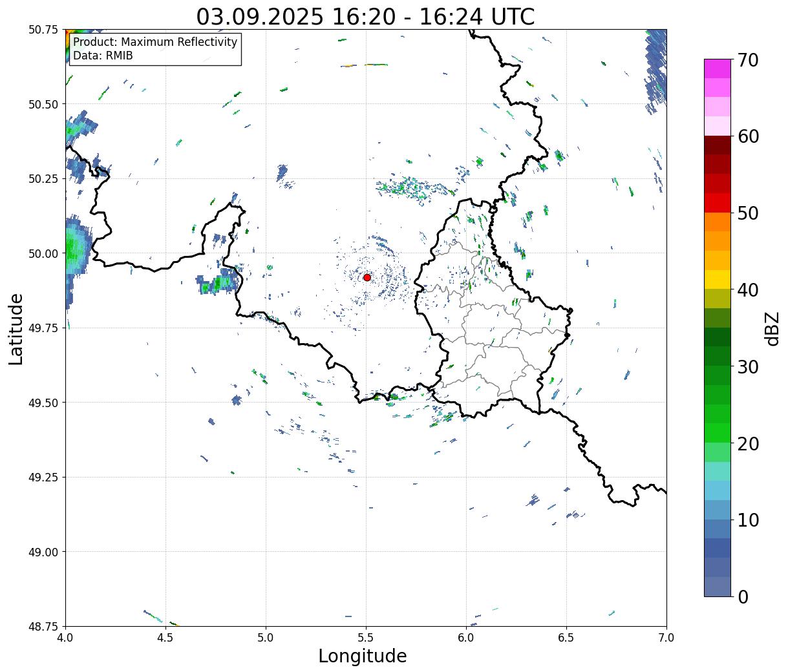Click the magenta swatch at top of colorbar
Screen dimensions: 788x672
(x=718, y=68)
